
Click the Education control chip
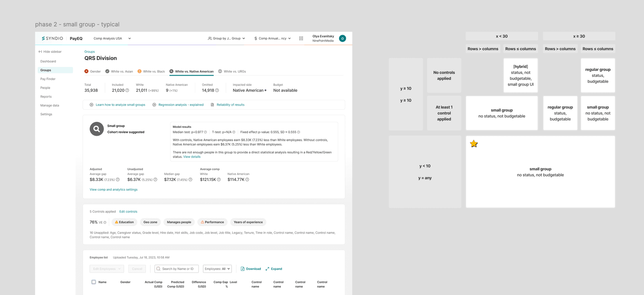[x=124, y=222]
